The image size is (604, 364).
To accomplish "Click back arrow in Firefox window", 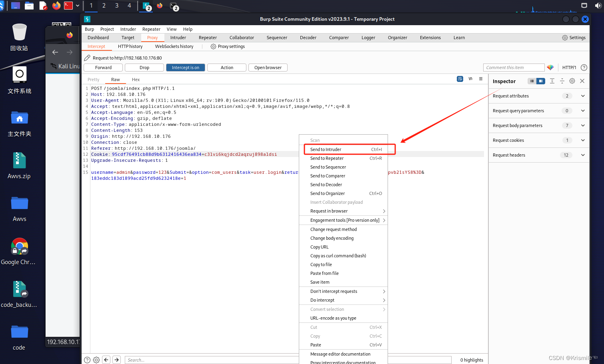I will coord(55,52).
